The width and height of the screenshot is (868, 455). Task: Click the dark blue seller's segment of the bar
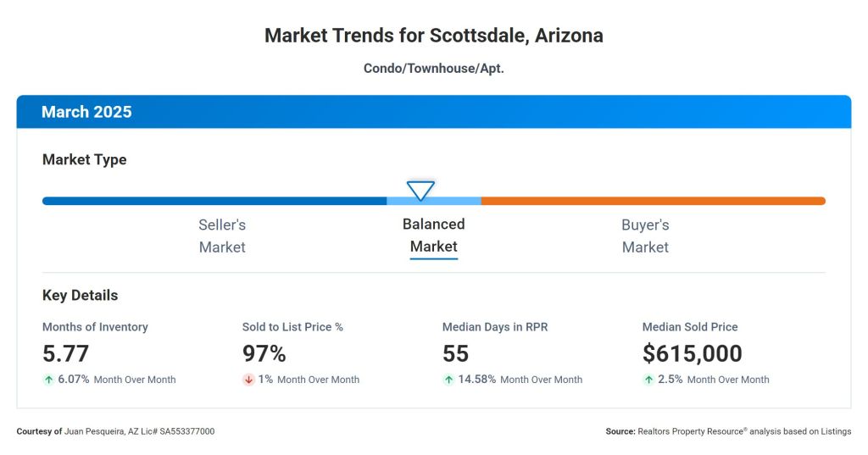pyautogui.click(x=214, y=201)
